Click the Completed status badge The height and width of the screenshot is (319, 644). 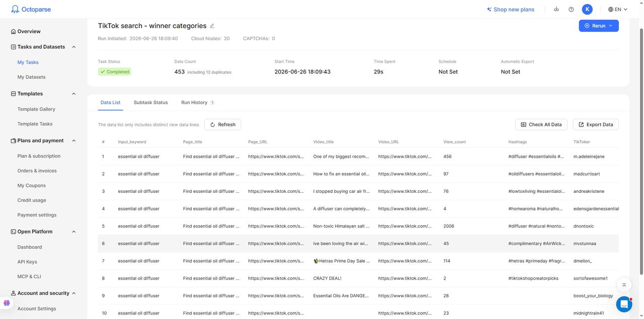115,72
